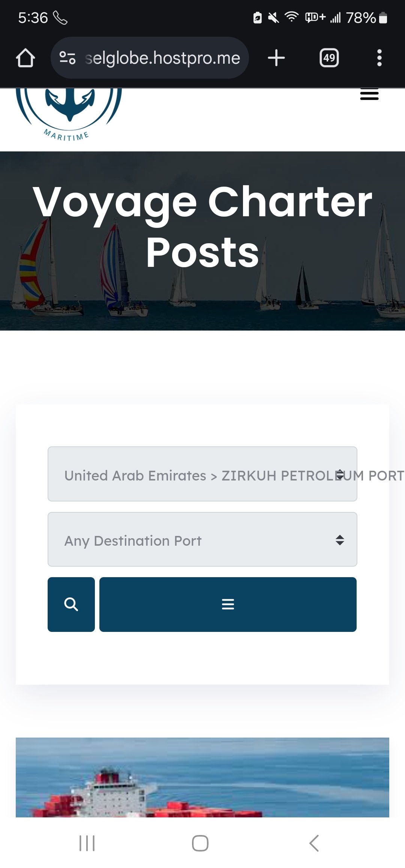Image resolution: width=405 pixels, height=868 pixels.
Task: Tap the Android recent apps button
Action: coord(87,843)
